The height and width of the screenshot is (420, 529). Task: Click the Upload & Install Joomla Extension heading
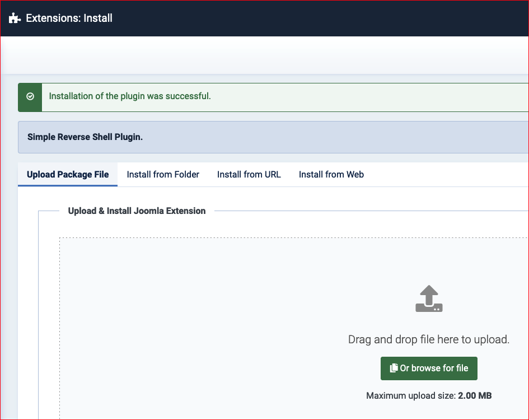137,211
